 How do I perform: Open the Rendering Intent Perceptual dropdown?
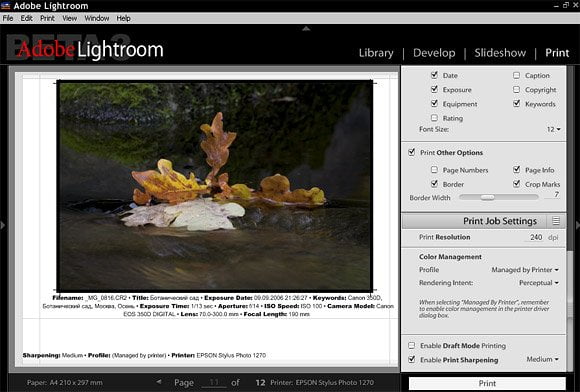point(539,283)
